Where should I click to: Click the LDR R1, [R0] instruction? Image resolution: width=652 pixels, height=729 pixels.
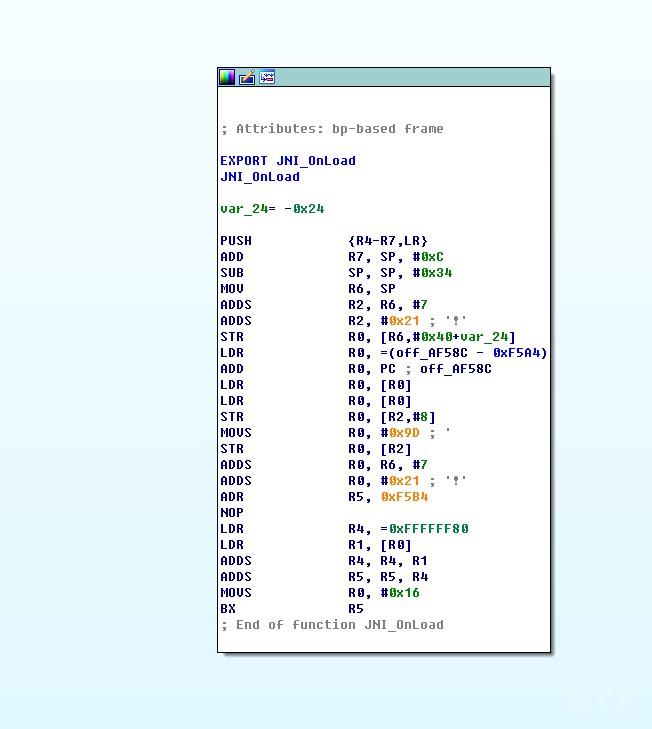(x=316, y=545)
